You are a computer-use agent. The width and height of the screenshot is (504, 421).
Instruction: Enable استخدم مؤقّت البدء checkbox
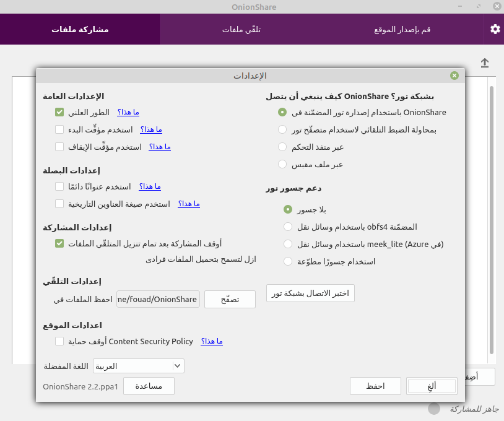coord(59,129)
